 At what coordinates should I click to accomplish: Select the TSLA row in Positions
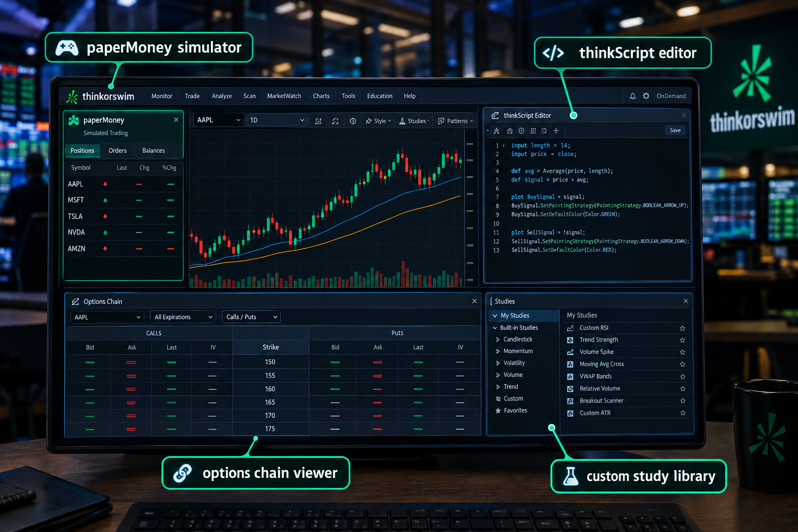pos(123,216)
